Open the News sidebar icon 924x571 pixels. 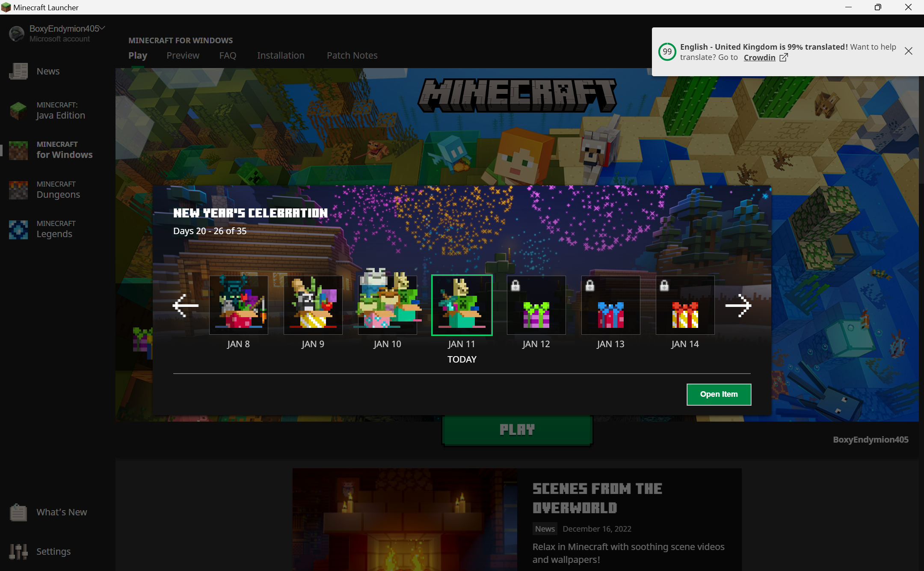click(18, 71)
